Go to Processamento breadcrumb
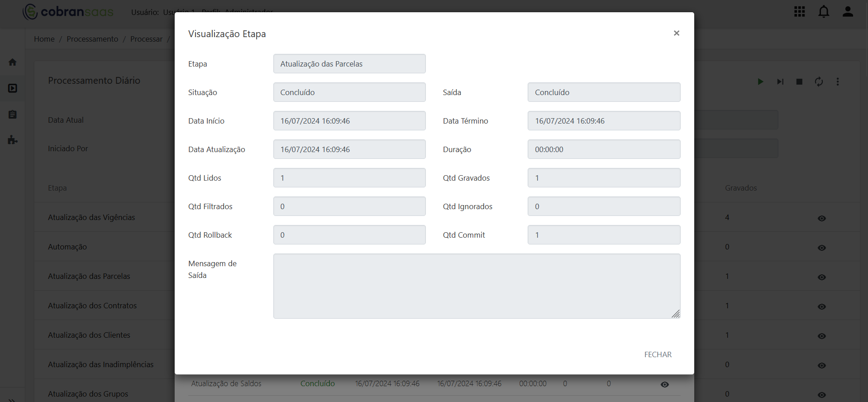Viewport: 868px width, 402px height. point(92,39)
